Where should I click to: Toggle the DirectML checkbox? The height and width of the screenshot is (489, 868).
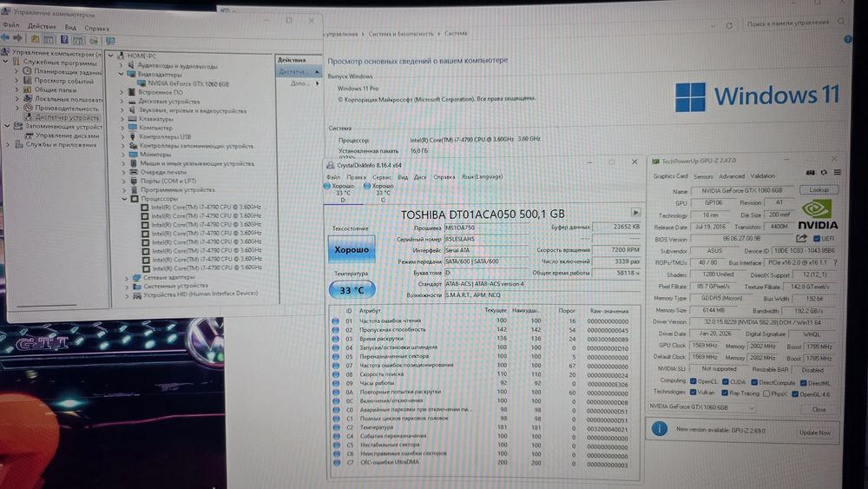coord(803,383)
